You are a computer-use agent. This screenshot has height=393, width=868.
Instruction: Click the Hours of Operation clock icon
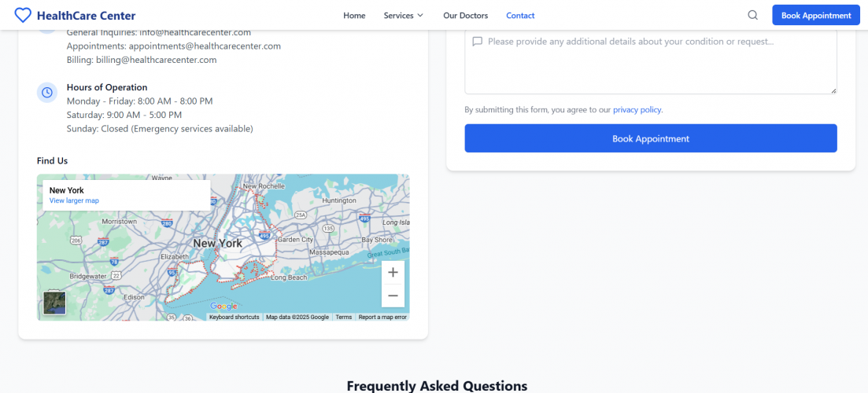coord(47,93)
